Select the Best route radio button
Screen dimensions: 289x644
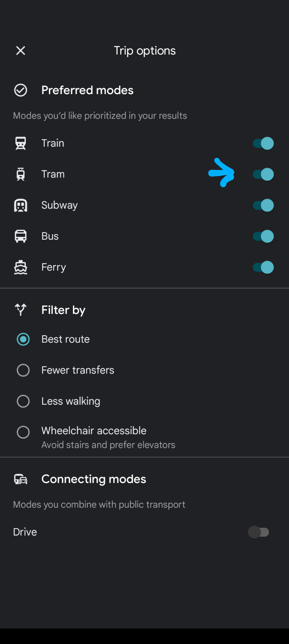coord(23,339)
